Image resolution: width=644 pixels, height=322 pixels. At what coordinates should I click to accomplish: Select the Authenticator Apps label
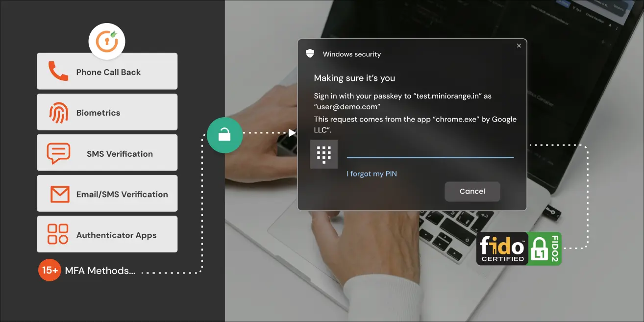pyautogui.click(x=116, y=235)
